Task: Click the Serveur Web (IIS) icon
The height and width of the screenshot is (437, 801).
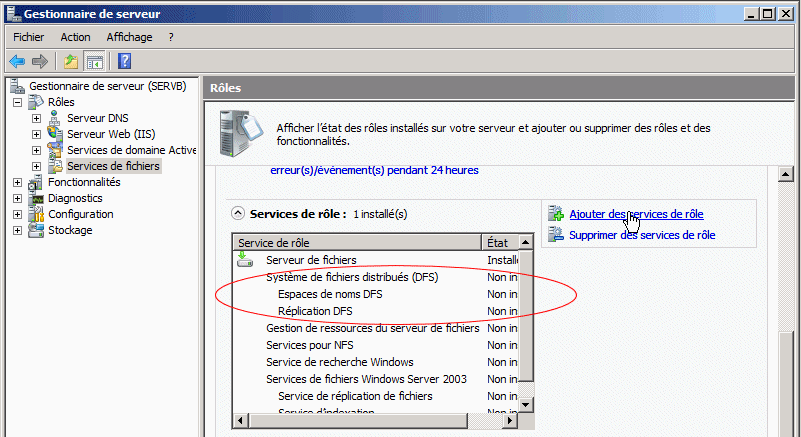Action: click(55, 134)
